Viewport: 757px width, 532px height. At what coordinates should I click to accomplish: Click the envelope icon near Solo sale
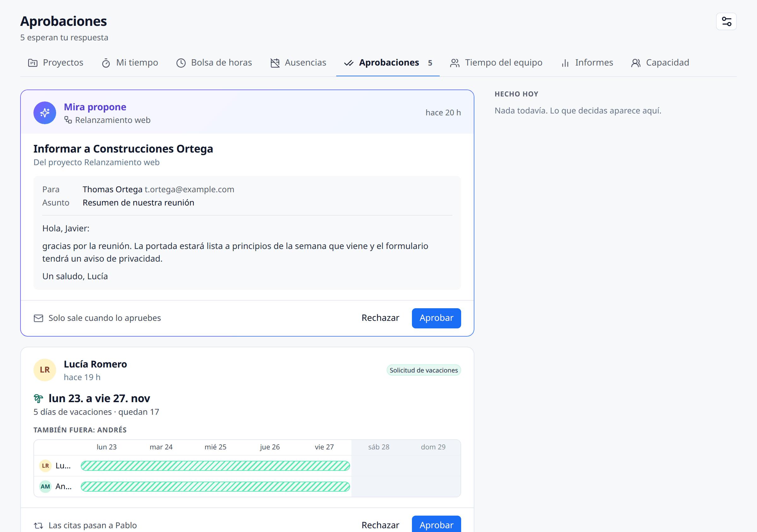[38, 318]
